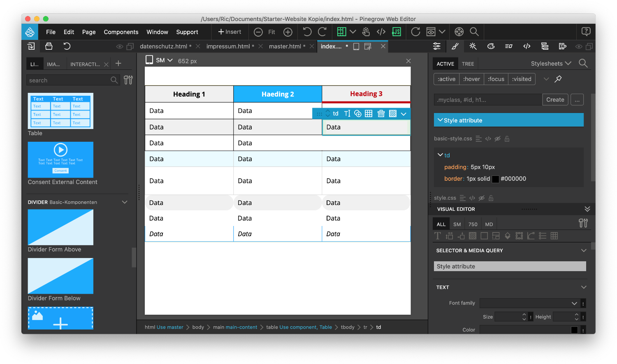
Task: Search stylesheets with the magnifier icon
Action: tap(583, 63)
